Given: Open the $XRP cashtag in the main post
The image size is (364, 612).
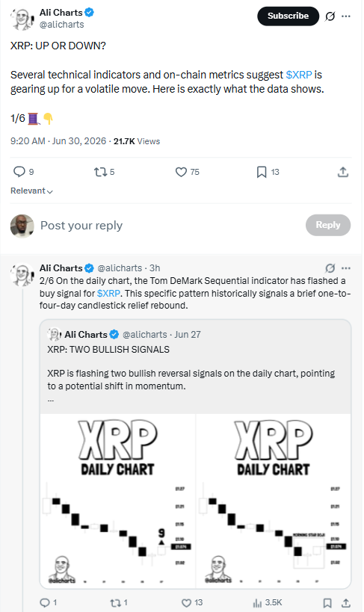Looking at the screenshot, I should 299,75.
